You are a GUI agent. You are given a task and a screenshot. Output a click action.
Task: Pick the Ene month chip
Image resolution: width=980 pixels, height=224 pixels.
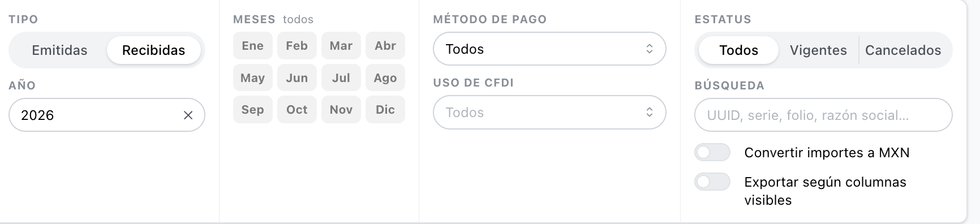pyautogui.click(x=253, y=46)
